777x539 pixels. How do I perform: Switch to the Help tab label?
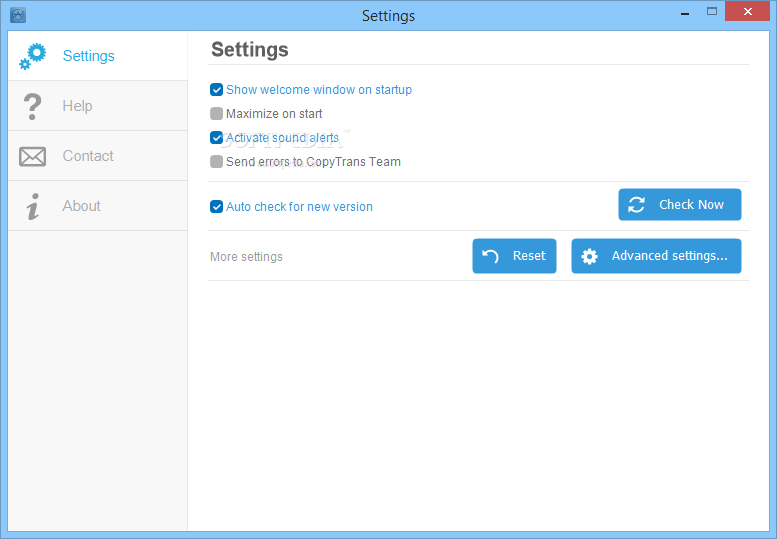click(x=77, y=106)
